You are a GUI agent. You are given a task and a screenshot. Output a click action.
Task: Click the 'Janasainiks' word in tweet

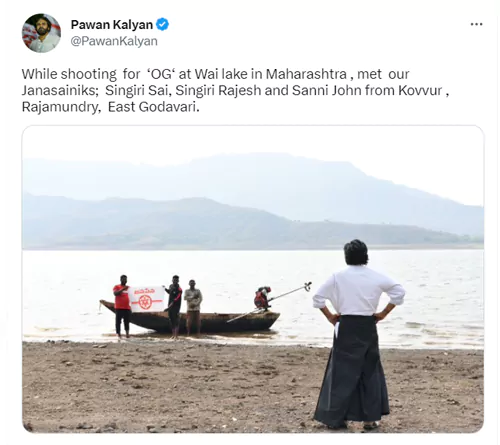pyautogui.click(x=60, y=90)
